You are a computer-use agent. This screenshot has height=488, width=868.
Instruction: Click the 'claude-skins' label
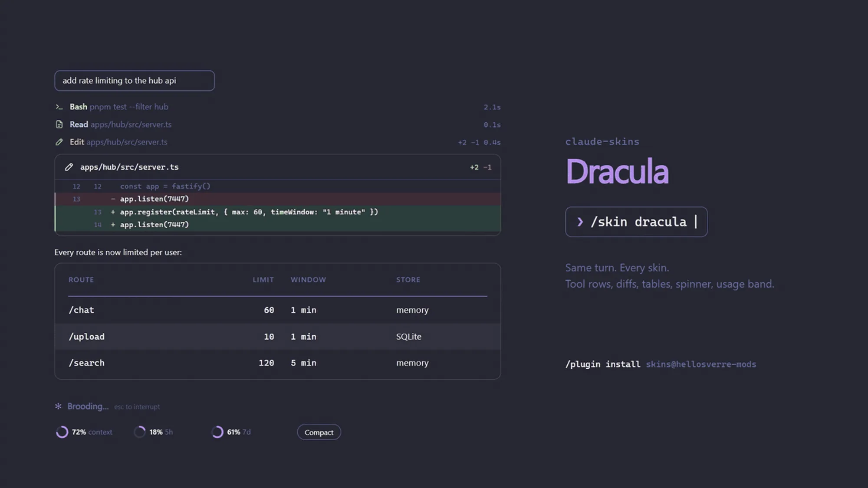coord(602,142)
